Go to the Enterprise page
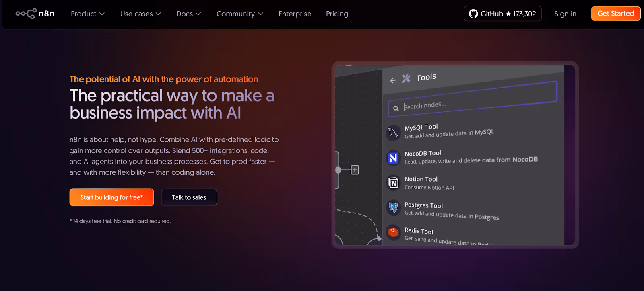Screen dimensions: 644x291 (295, 14)
